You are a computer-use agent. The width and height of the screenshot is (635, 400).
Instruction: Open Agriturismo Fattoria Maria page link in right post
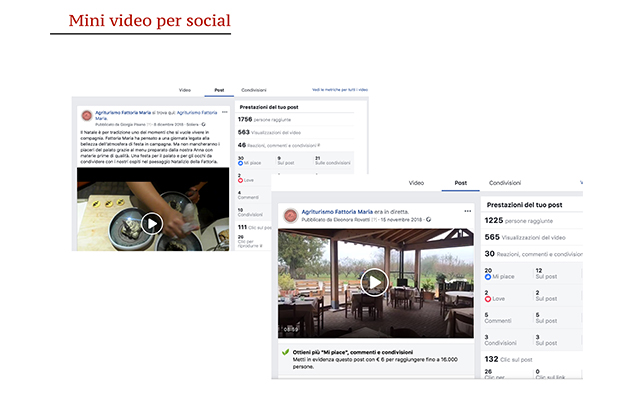click(337, 212)
